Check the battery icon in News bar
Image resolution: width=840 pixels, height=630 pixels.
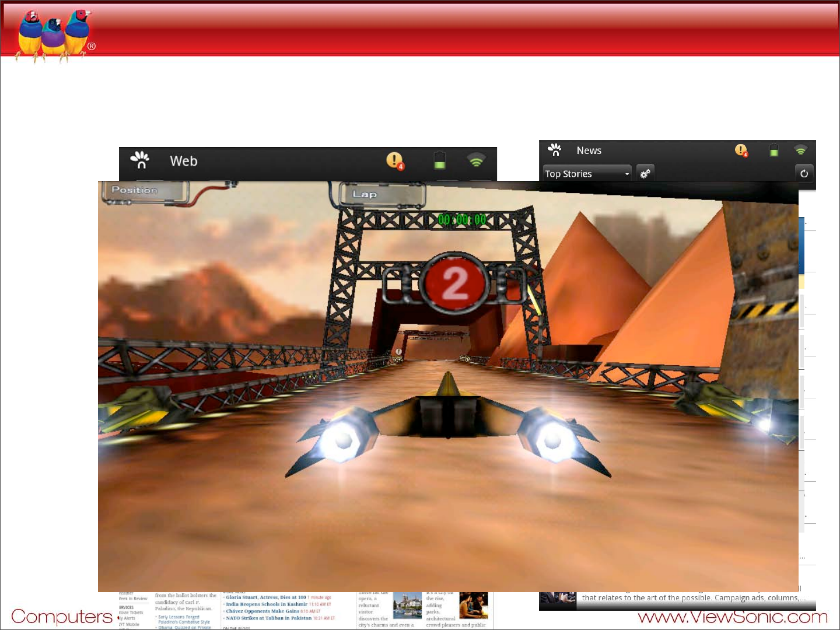click(773, 150)
